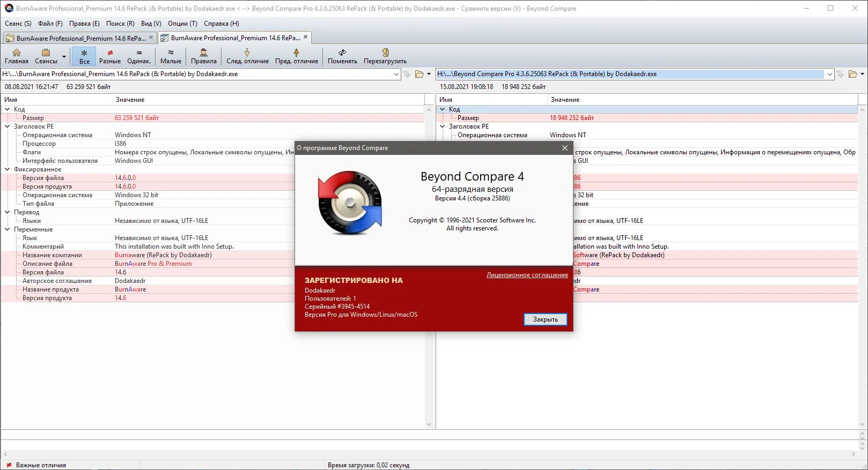Open the Сеансы sessions button
Image resolution: width=868 pixels, height=470 pixels.
coord(46,56)
